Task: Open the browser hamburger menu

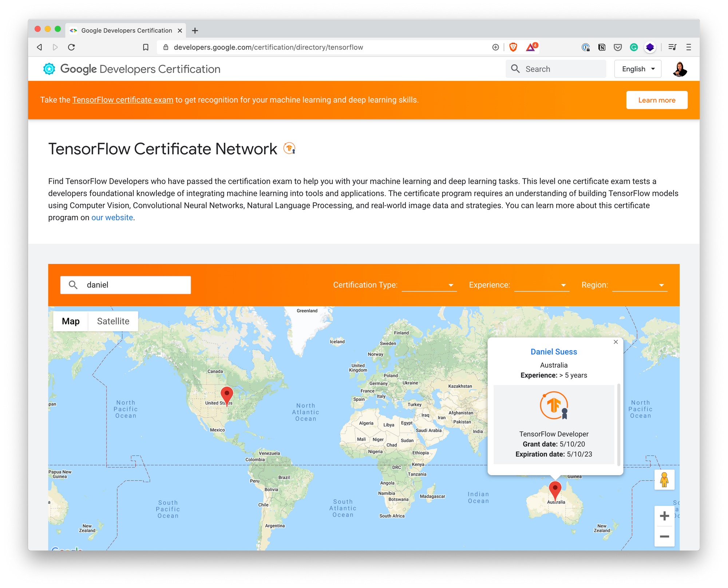Action: tap(688, 47)
